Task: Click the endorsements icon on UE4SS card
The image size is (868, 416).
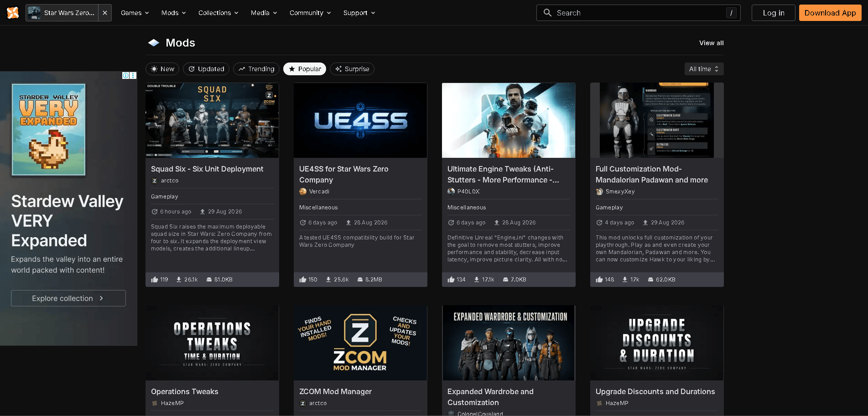Action: click(x=303, y=280)
